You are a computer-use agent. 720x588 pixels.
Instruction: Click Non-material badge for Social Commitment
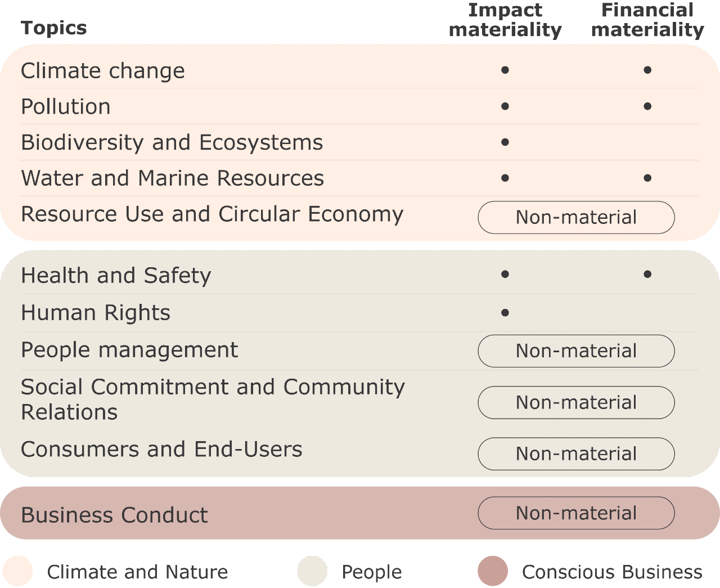point(576,402)
